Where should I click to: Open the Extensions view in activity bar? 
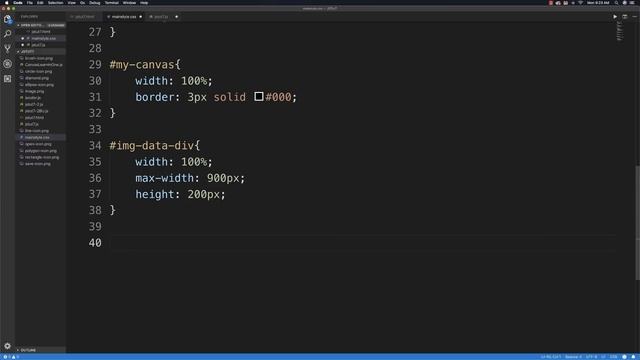coord(7,78)
